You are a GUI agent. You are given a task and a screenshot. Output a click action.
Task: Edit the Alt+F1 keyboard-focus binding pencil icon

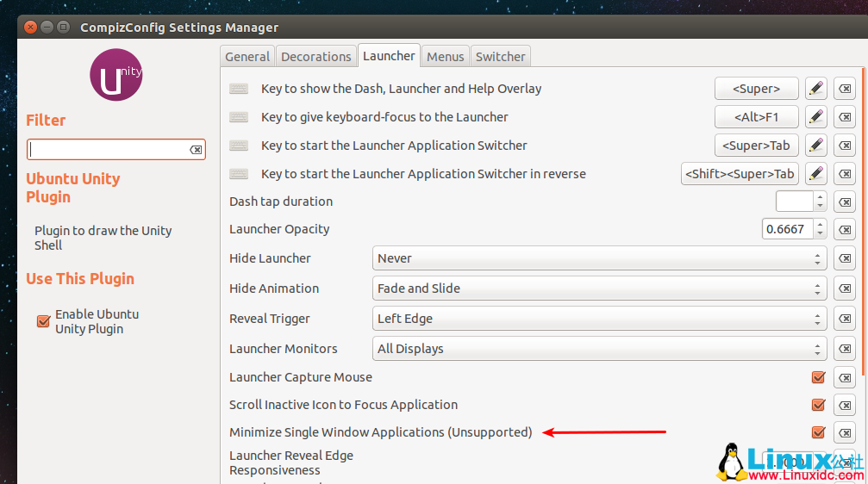tap(816, 117)
